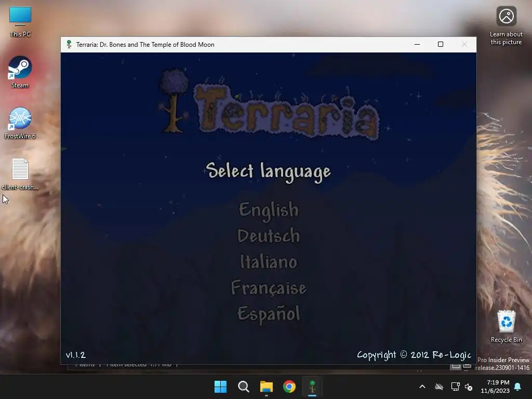Choose Italiano from language list
This screenshot has width=532, height=399.
pos(269,262)
